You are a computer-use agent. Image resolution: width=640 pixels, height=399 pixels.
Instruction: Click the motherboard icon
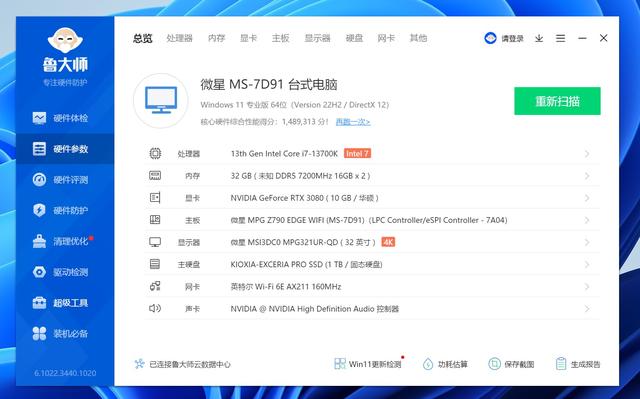coord(155,220)
